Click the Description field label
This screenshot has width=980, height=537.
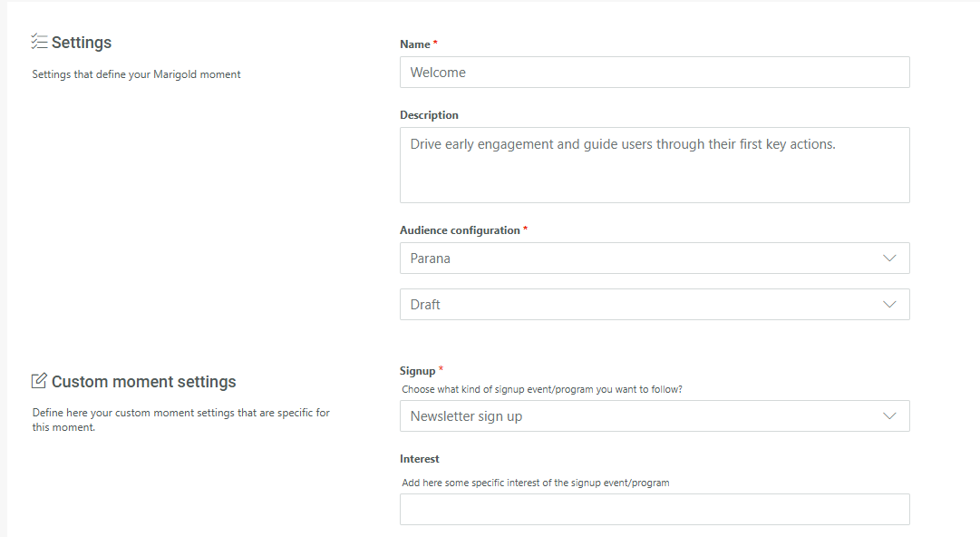[x=429, y=115]
